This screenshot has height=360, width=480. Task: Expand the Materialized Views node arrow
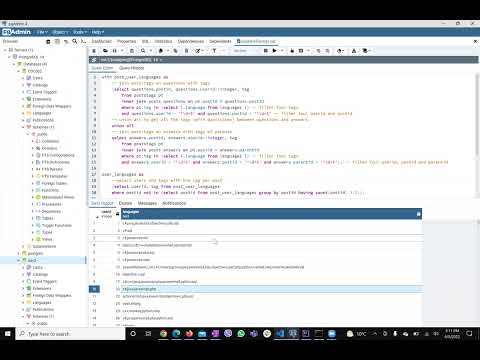point(33,197)
